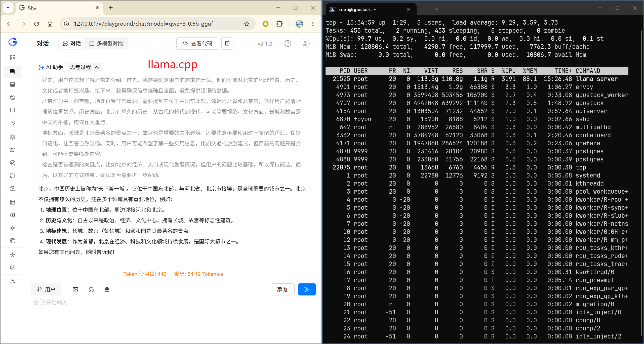The height and width of the screenshot is (344, 644).
Task: Open the copy files sidebar icon
Action: 13,241
